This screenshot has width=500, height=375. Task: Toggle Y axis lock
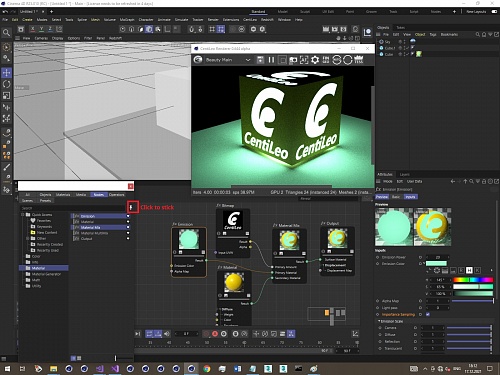click(41, 29)
